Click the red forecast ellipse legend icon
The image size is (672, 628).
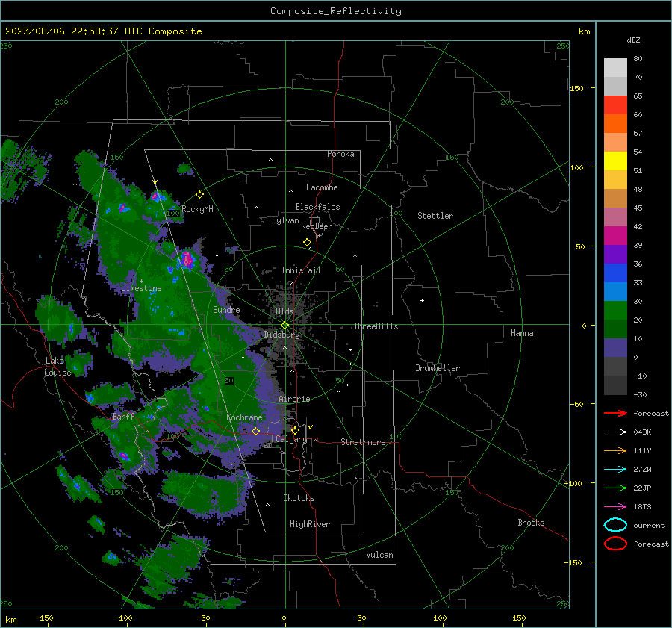(615, 544)
